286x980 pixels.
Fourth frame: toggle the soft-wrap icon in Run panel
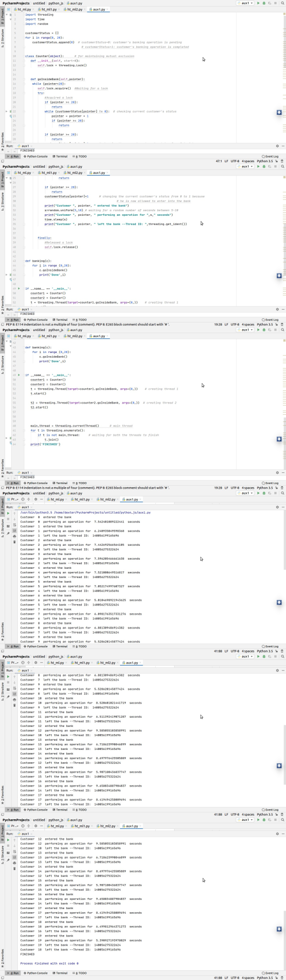(x=14, y=524)
